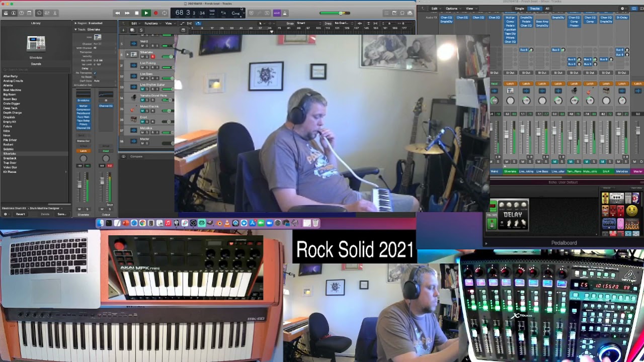
Task: Select the Muted Electric guitar track icon
Action: click(134, 108)
